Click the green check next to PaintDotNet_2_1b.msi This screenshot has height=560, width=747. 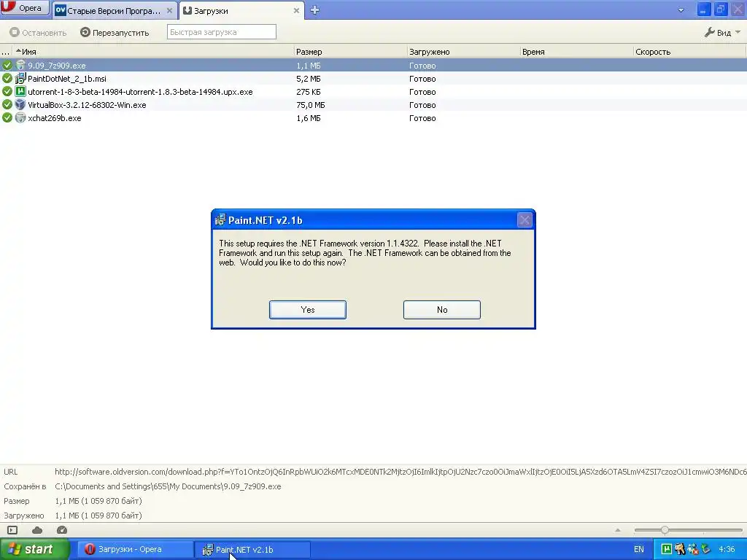[x=7, y=78]
